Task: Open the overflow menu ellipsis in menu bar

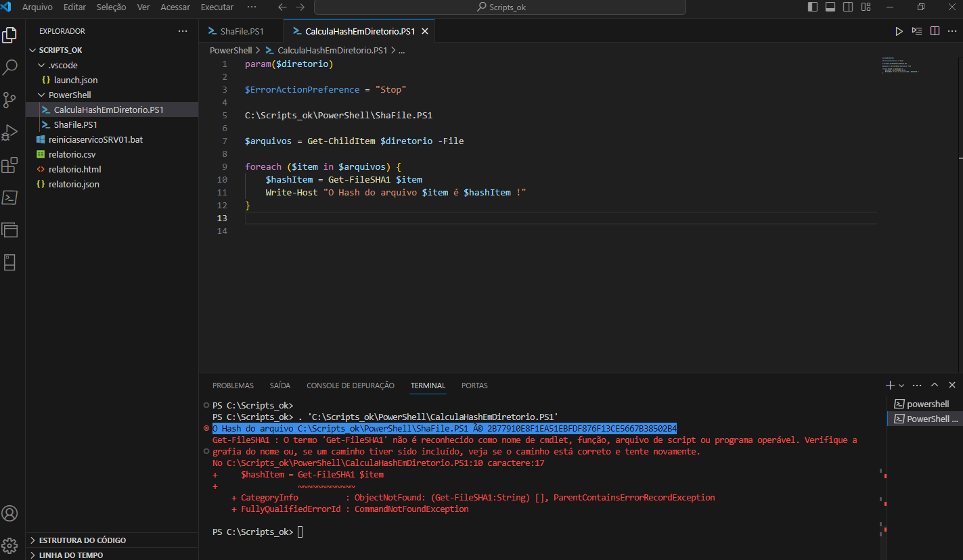Action: click(252, 7)
